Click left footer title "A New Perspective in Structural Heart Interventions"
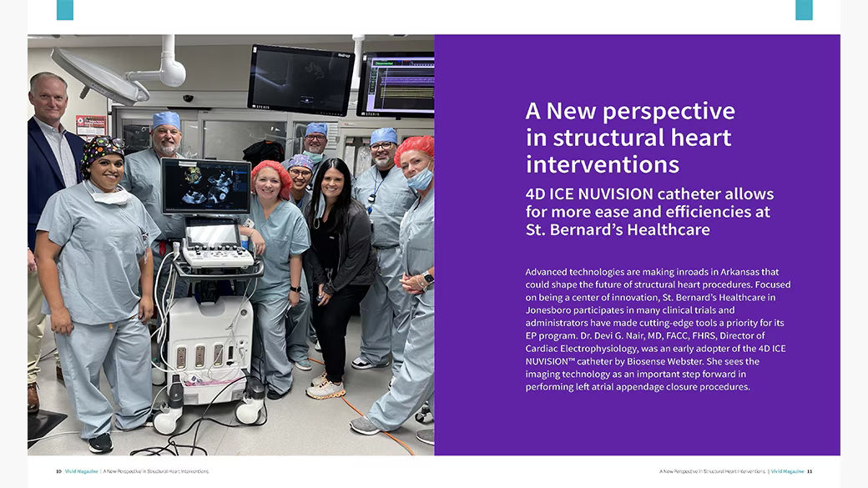The width and height of the screenshot is (868, 488). tap(155, 471)
